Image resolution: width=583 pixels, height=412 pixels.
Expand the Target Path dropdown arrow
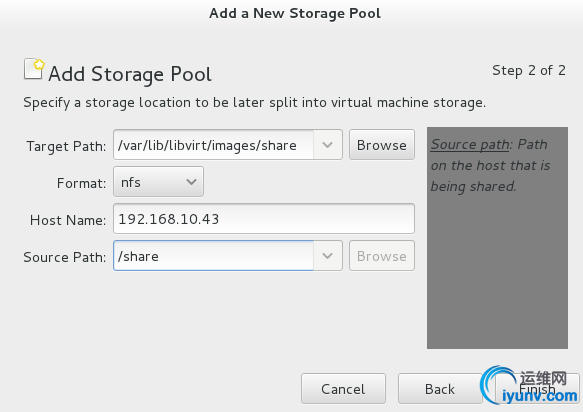pyautogui.click(x=328, y=145)
